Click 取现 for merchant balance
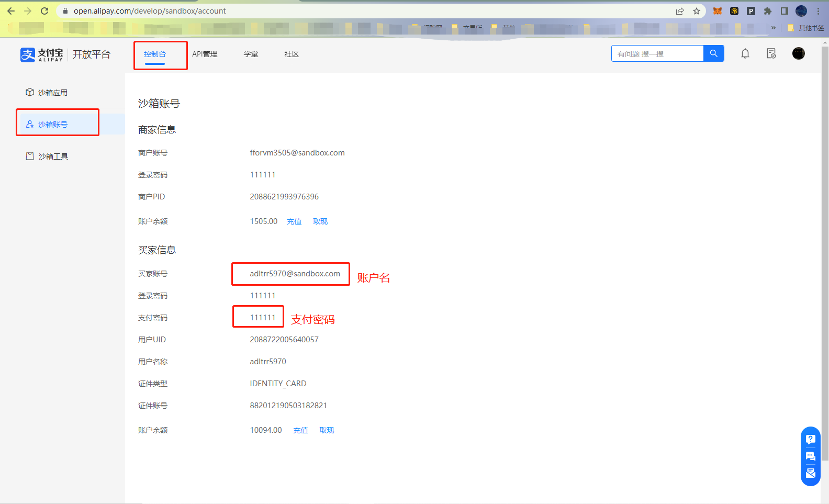Viewport: 829px width, 504px height. [320, 221]
